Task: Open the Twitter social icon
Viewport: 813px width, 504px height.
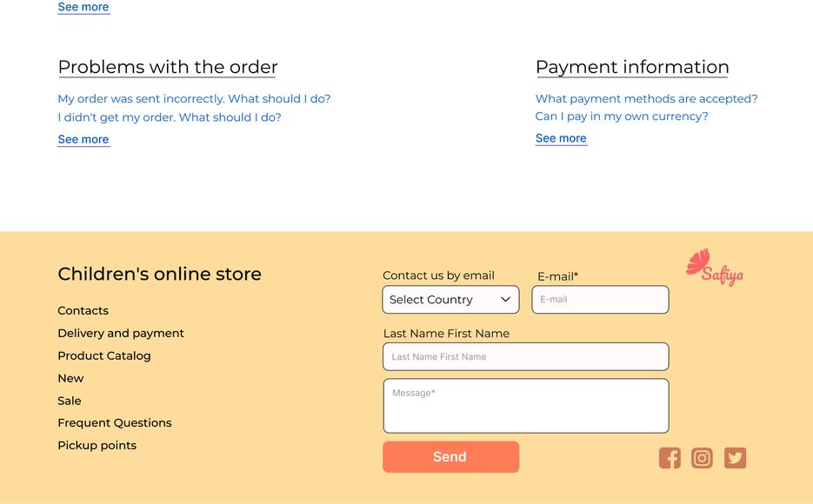Action: click(x=736, y=458)
